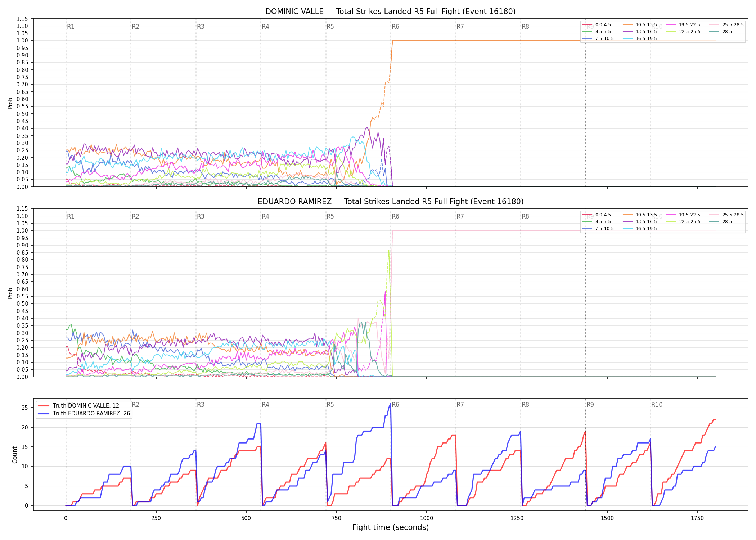Click the '0.50' y-tick in Ramirez chart
The image size is (756, 540).
tap(22, 304)
